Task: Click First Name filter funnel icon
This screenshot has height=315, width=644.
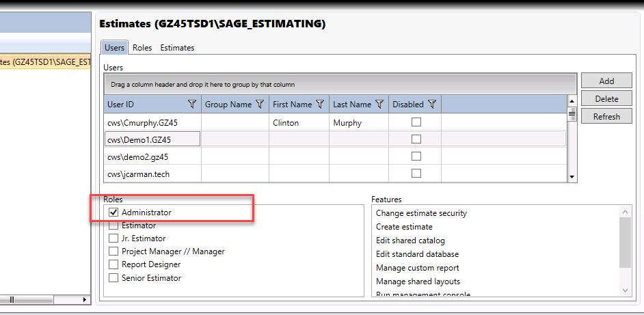Action: tap(321, 105)
